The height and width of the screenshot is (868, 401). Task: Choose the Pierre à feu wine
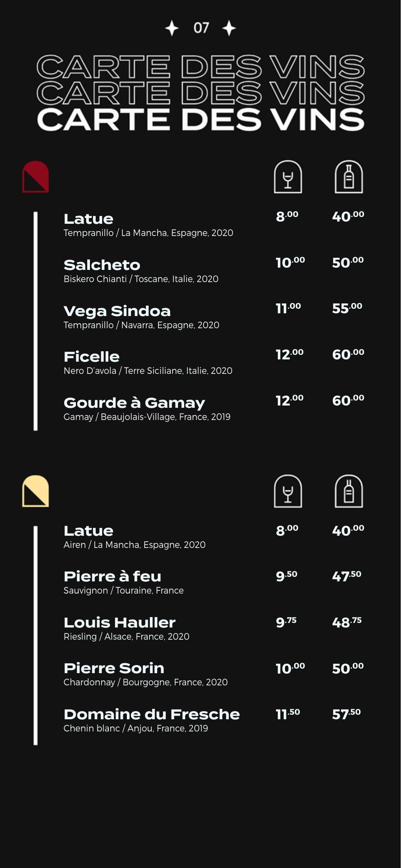click(x=112, y=576)
